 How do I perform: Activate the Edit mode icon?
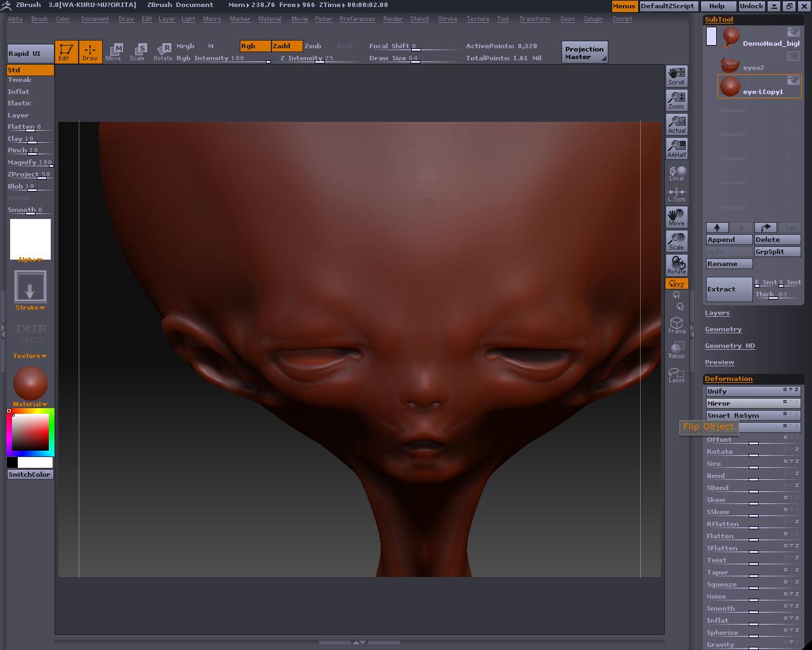(66, 51)
